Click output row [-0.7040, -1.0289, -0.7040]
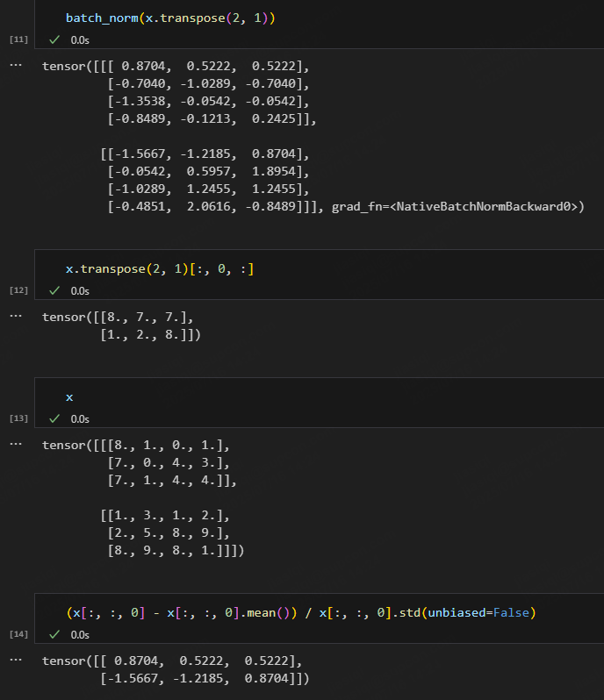The height and width of the screenshot is (700, 604). pos(208,83)
